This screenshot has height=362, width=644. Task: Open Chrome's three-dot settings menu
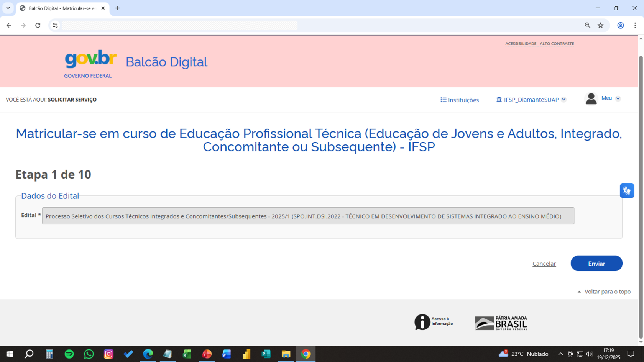(x=635, y=25)
